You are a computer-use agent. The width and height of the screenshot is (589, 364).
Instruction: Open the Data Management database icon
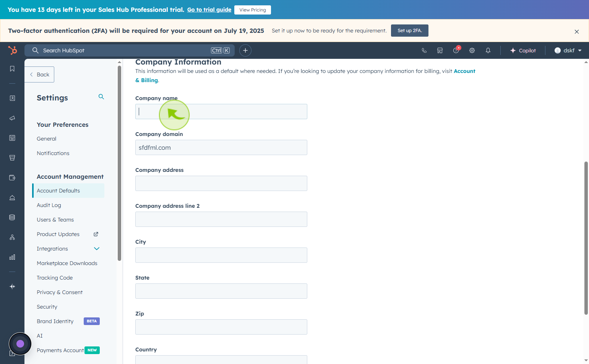(x=12, y=217)
